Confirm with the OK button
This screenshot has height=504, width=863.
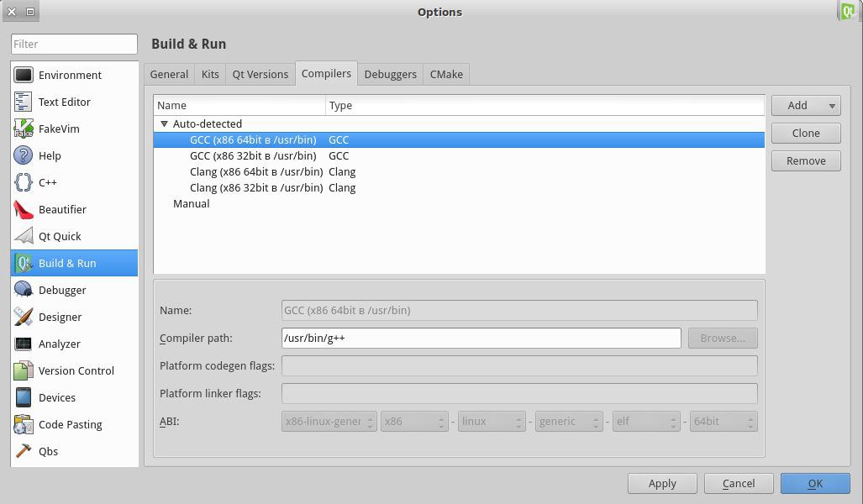point(815,484)
